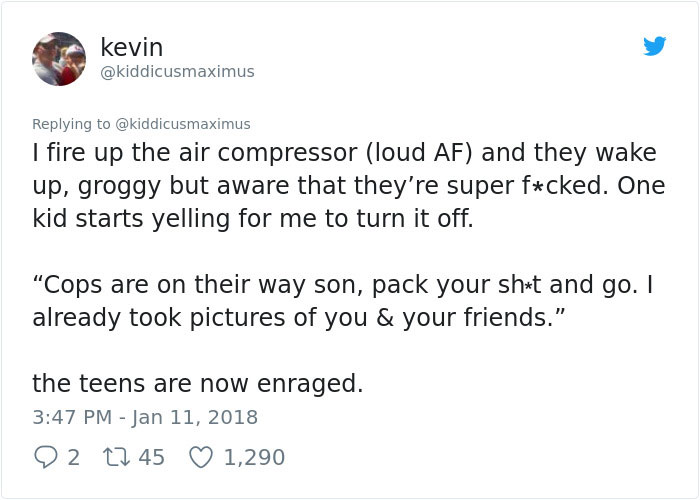View the 45 retweets count
The width and height of the screenshot is (700, 500).
(x=151, y=458)
